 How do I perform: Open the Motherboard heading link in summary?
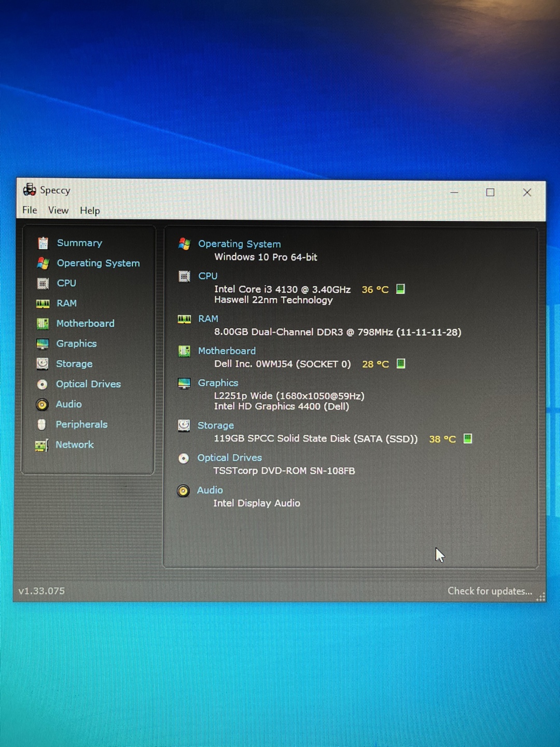click(x=227, y=351)
